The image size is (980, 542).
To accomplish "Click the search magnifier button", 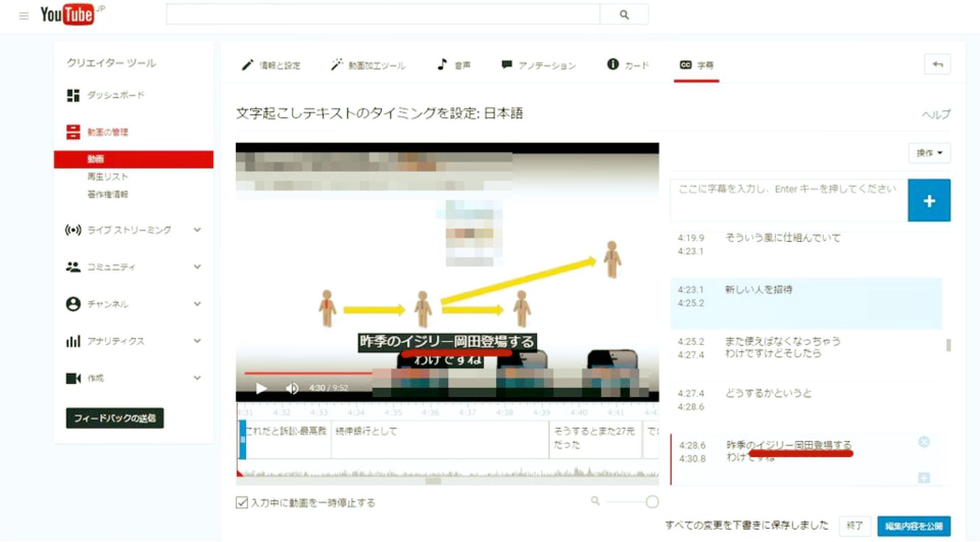I will pos(624,15).
